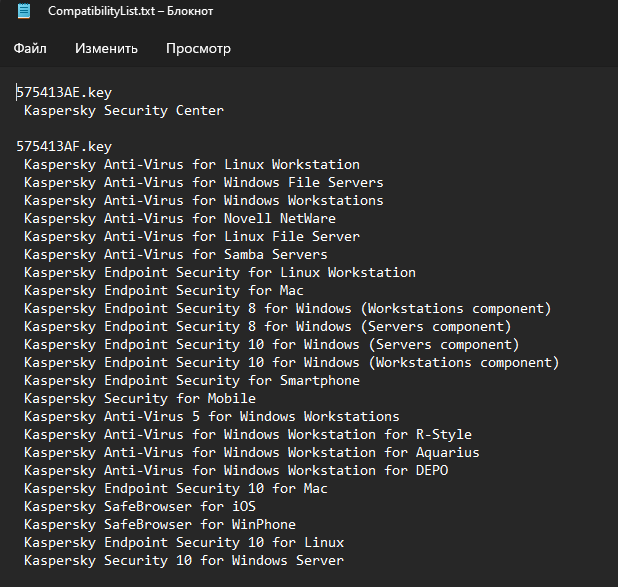Click the Notepad app icon in title bar
The height and width of the screenshot is (587, 618).
tap(24, 12)
